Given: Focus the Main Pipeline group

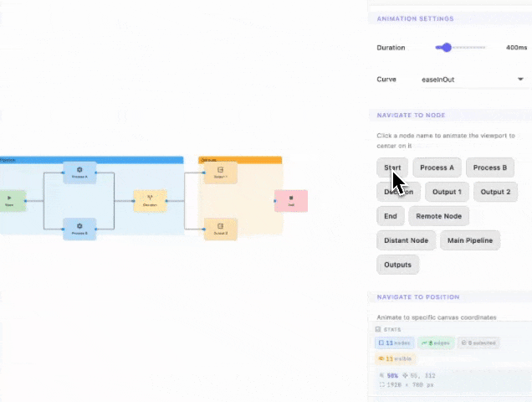Looking at the screenshot, I should coord(469,240).
